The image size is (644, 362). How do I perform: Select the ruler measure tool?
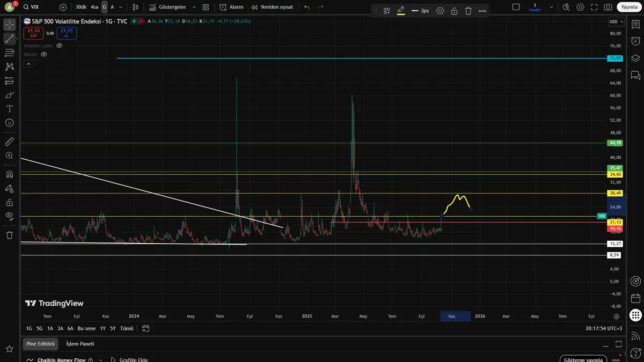point(10,142)
